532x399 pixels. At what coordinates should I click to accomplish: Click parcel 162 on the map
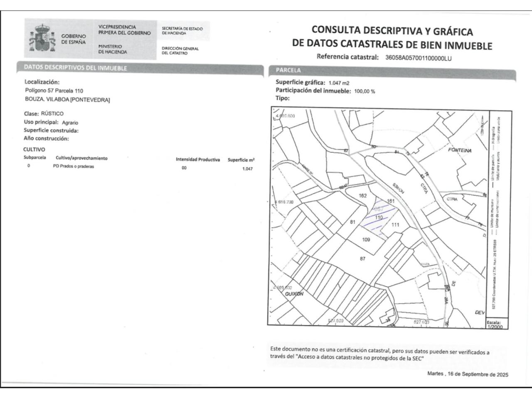tap(362, 195)
